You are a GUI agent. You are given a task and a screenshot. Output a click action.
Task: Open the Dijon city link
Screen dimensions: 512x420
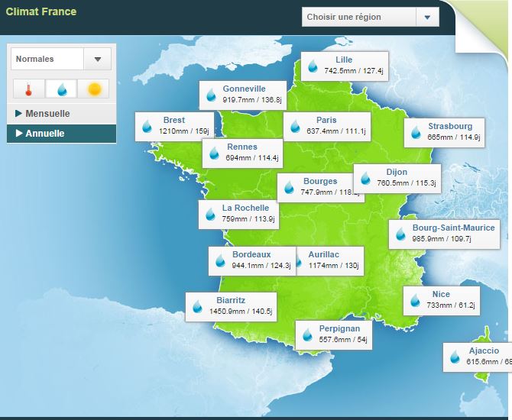397,172
